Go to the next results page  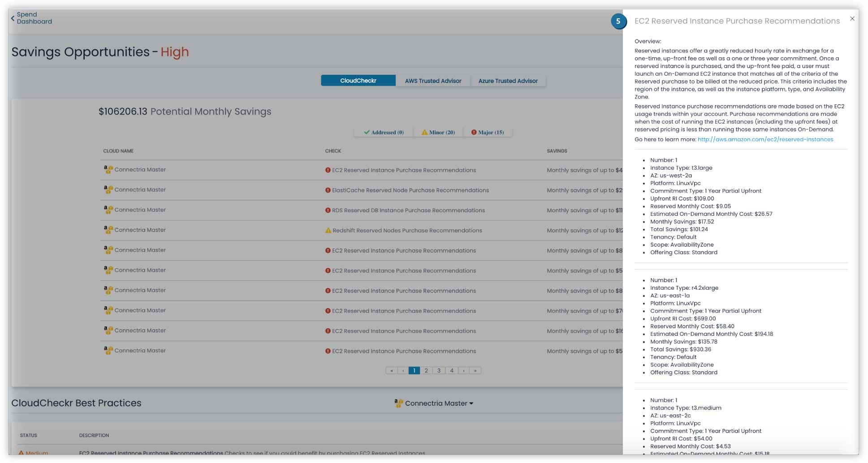(x=464, y=371)
